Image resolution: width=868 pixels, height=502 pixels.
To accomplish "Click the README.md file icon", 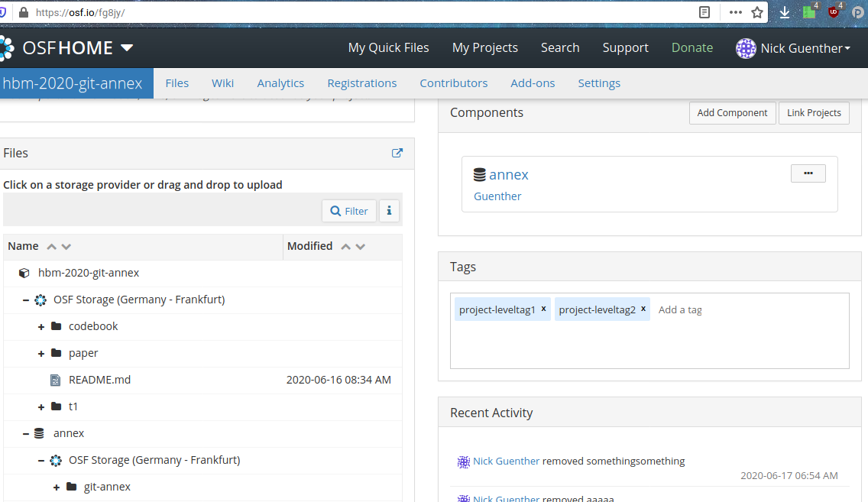I will click(55, 380).
